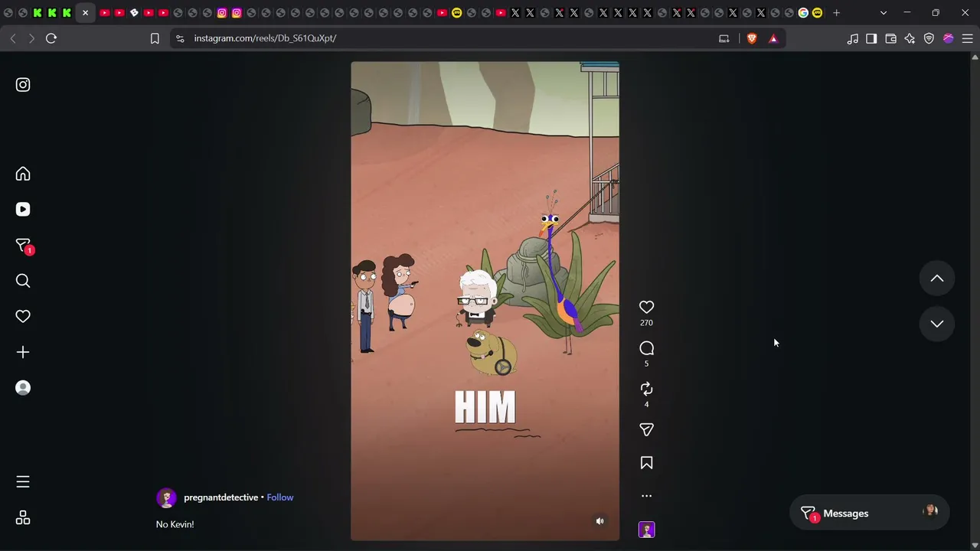This screenshot has width=980, height=551.
Task: Open Instagram search from the sidebar
Action: coord(23,281)
